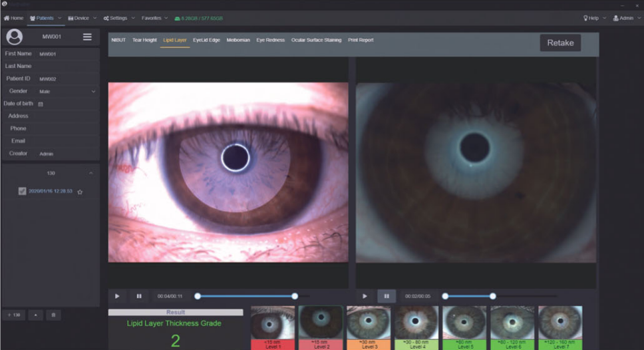Click the Retake button
Image resolution: width=644 pixels, height=350 pixels.
tap(560, 43)
